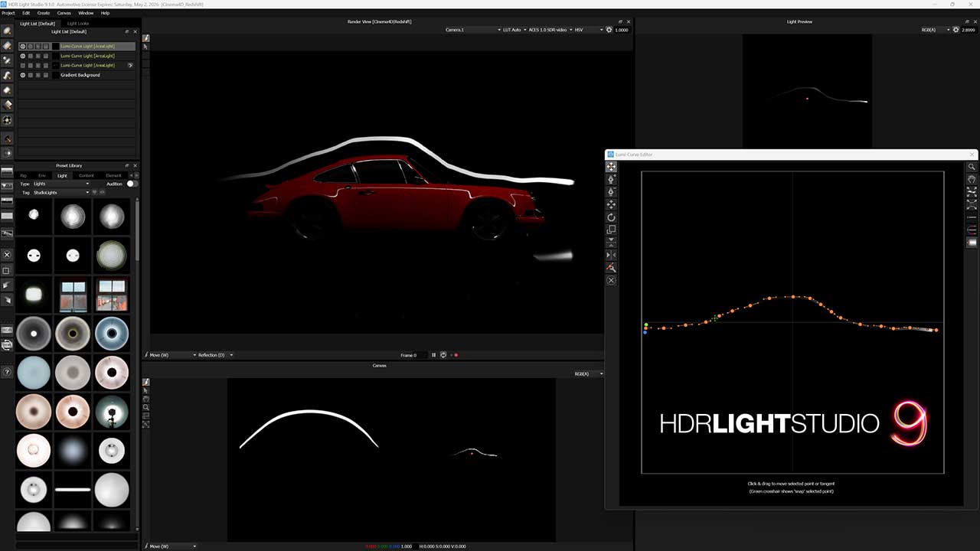Click the pause button beside Frame 0
Screen dimensions: 980x551
click(x=433, y=355)
